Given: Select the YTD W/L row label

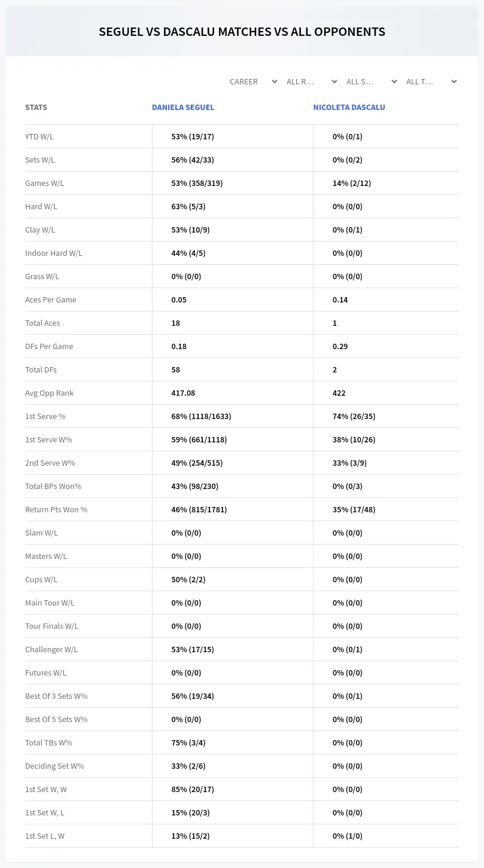Looking at the screenshot, I should point(39,136).
